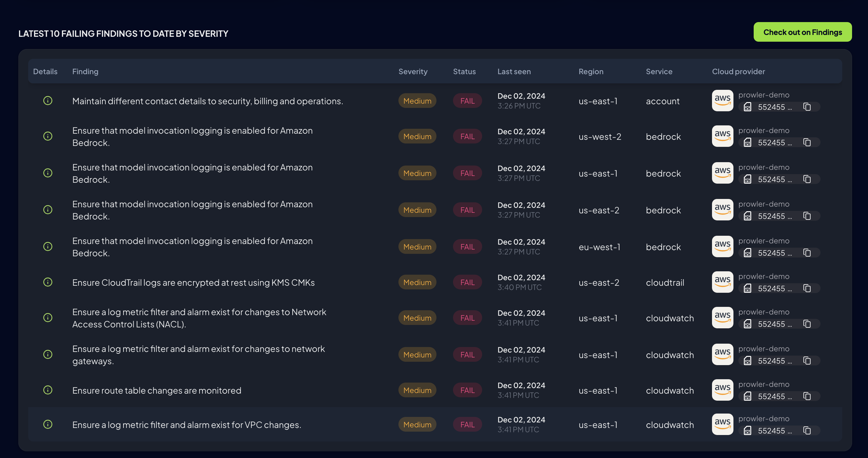This screenshot has width=868, height=458.
Task: Click 3:40 PM UTC last seen timestamp
Action: [x=520, y=287]
